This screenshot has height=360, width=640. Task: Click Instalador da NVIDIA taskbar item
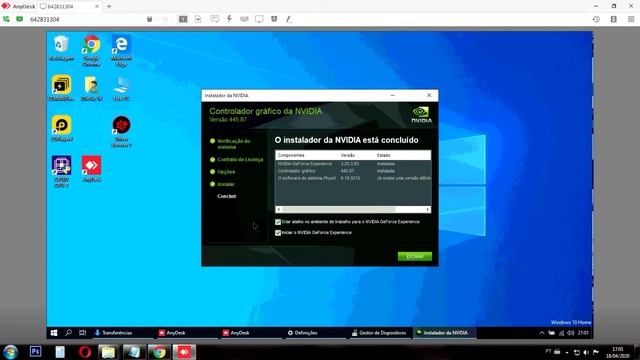point(445,333)
